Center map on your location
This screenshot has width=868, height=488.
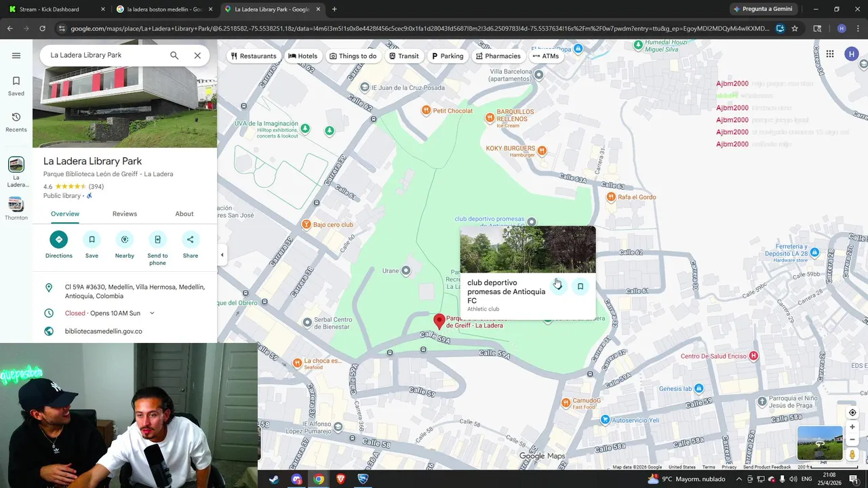coord(852,413)
